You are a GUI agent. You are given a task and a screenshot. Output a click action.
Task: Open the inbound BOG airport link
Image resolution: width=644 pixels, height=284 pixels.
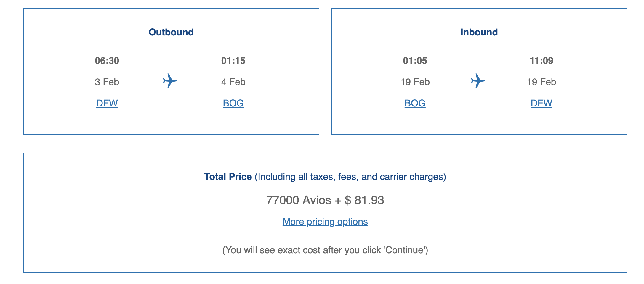(415, 103)
